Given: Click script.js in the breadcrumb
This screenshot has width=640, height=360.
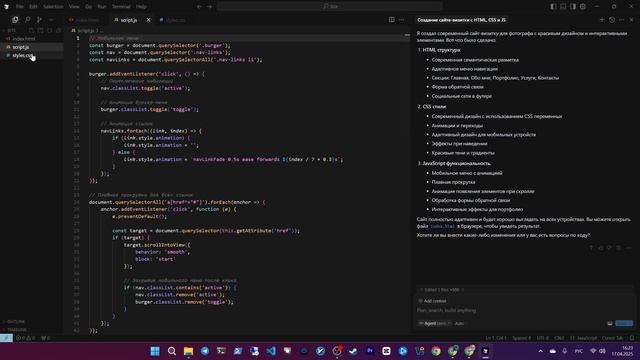Looking at the screenshot, I should coord(87,30).
